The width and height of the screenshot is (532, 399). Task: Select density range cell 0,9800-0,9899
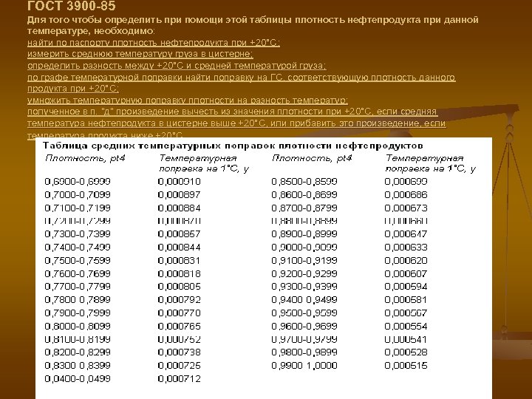[x=304, y=352]
